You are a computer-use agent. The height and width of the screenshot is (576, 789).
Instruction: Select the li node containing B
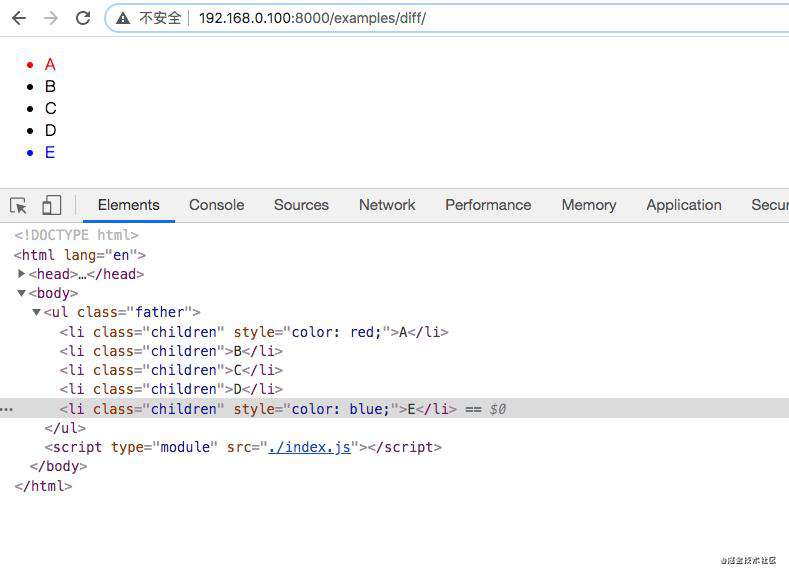[x=171, y=351]
